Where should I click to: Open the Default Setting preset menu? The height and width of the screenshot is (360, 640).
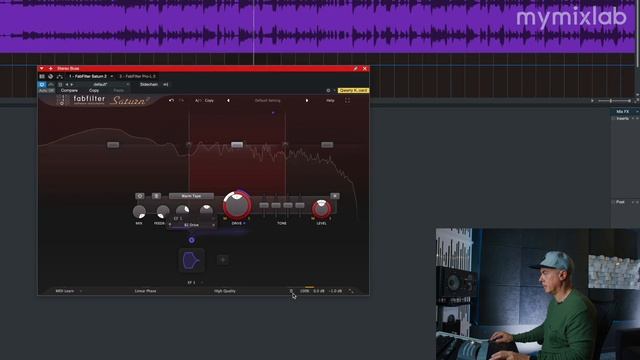point(267,100)
